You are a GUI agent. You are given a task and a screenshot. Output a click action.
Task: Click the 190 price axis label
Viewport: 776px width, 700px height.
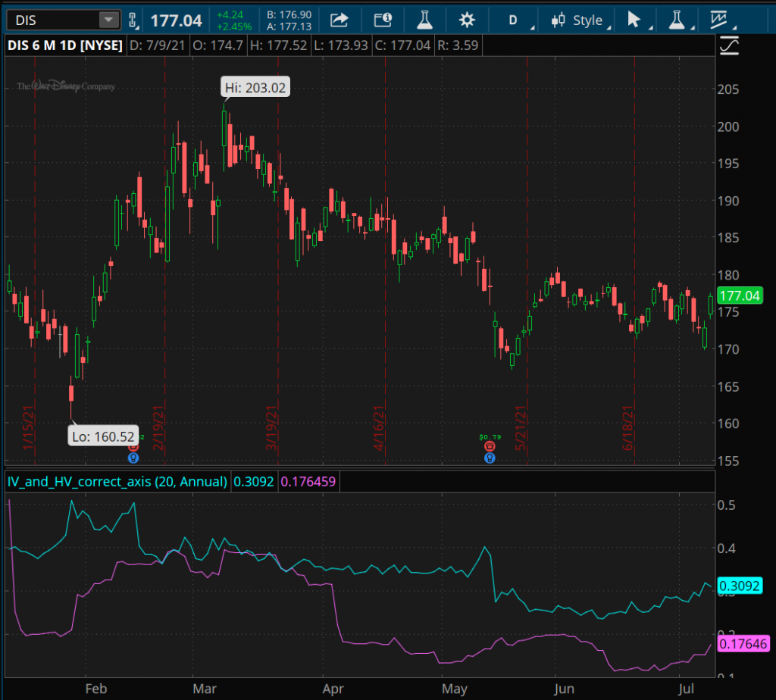(x=728, y=201)
